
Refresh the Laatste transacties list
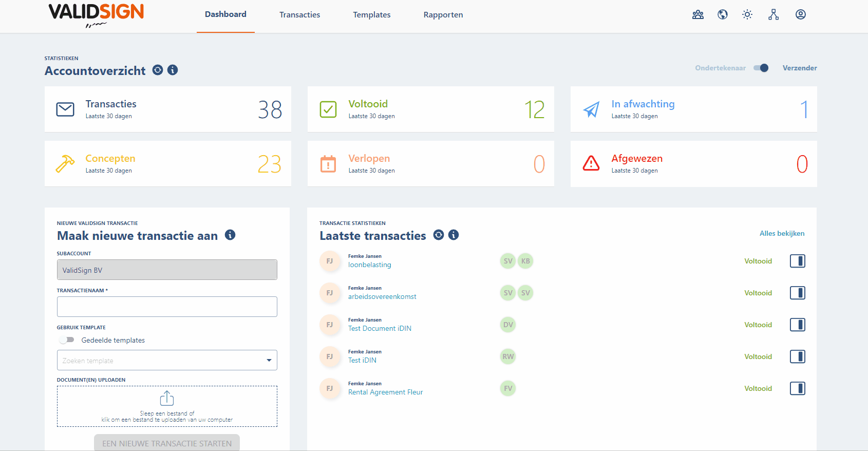tap(439, 235)
